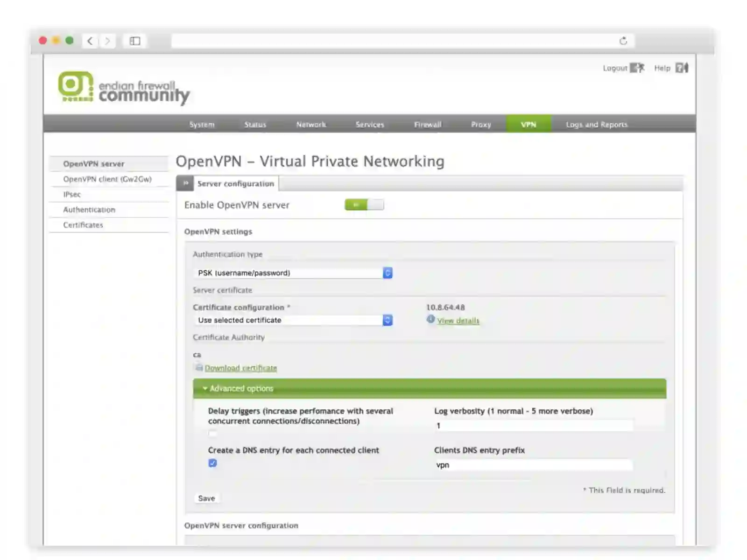The height and width of the screenshot is (560, 747).
Task: Open the Services menu
Action: click(370, 125)
